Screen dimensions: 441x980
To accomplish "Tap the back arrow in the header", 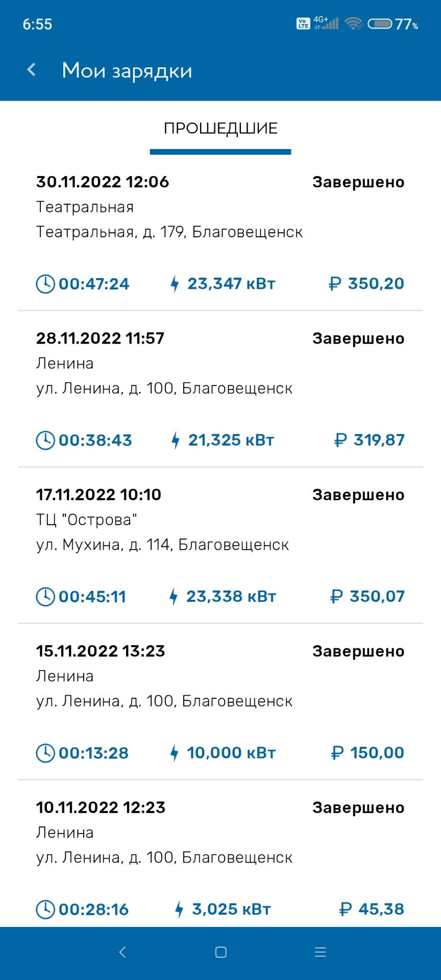I will [x=32, y=70].
